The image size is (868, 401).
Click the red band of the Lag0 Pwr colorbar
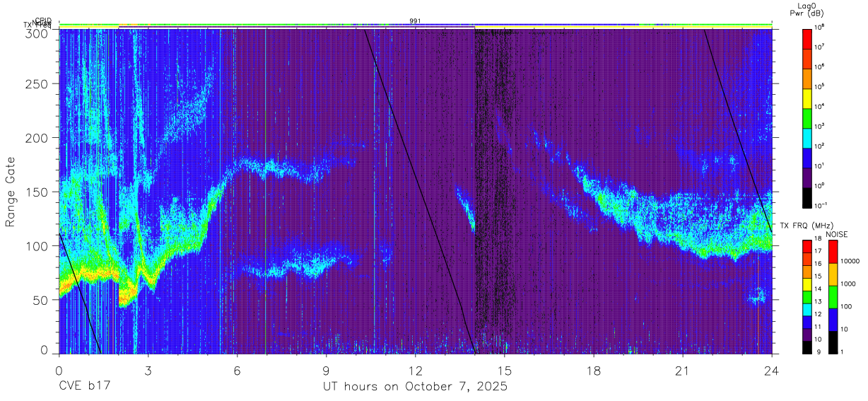(x=807, y=37)
